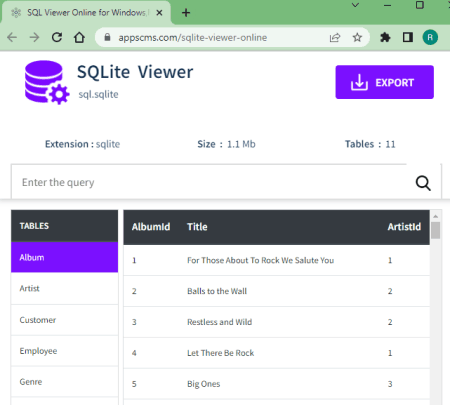This screenshot has width=450, height=405.
Task: Click AlbumId cell of Let There Be Rock row
Action: click(134, 353)
